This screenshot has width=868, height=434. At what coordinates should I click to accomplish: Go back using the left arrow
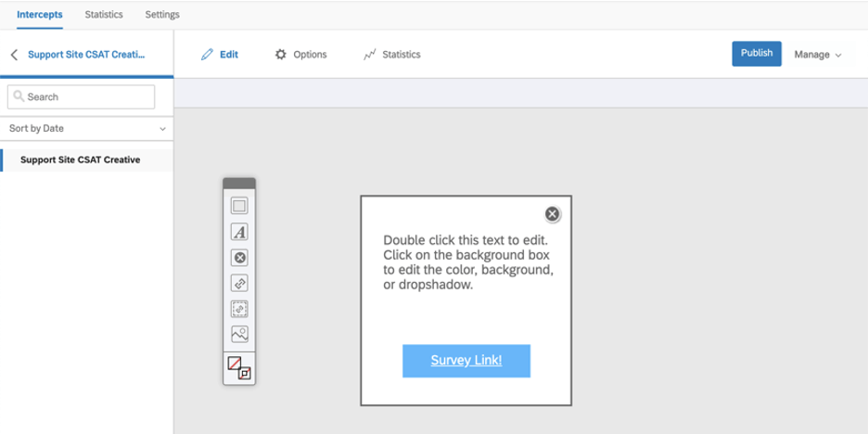click(15, 54)
